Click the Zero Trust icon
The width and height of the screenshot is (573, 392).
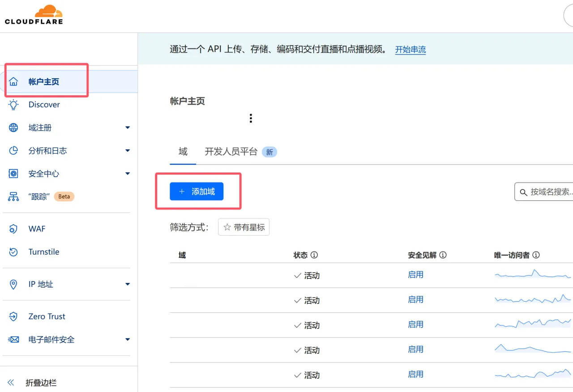coord(13,316)
